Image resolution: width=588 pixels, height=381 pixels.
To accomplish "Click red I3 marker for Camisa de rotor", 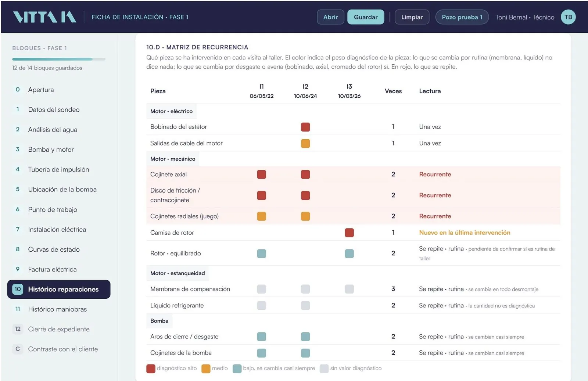I will point(349,233).
